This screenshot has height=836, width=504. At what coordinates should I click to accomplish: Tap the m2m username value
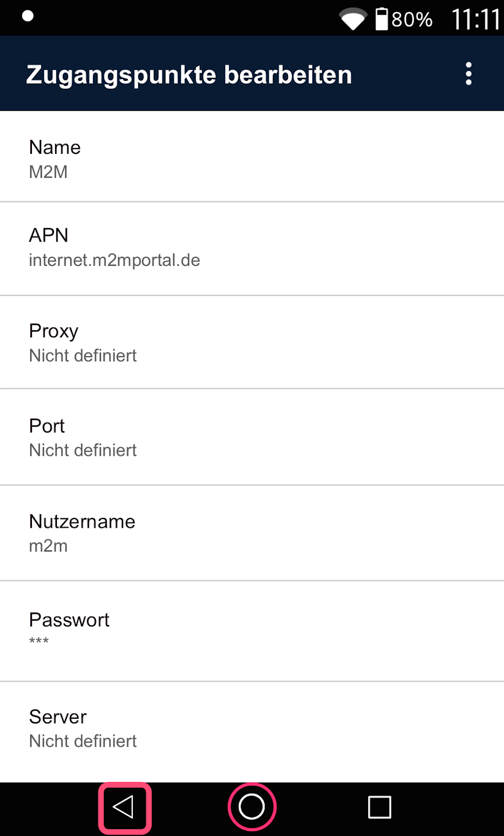click(x=48, y=546)
